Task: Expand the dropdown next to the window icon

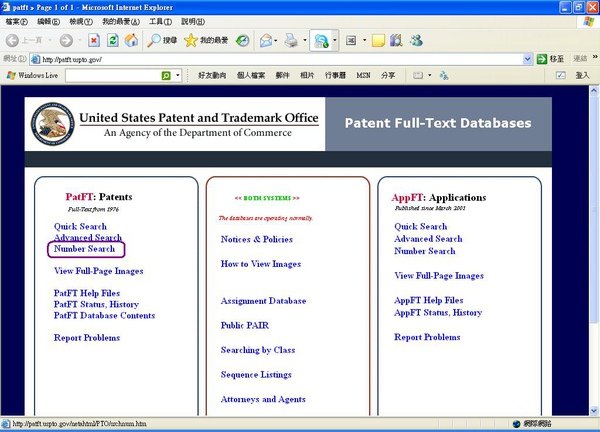Action: (x=364, y=40)
